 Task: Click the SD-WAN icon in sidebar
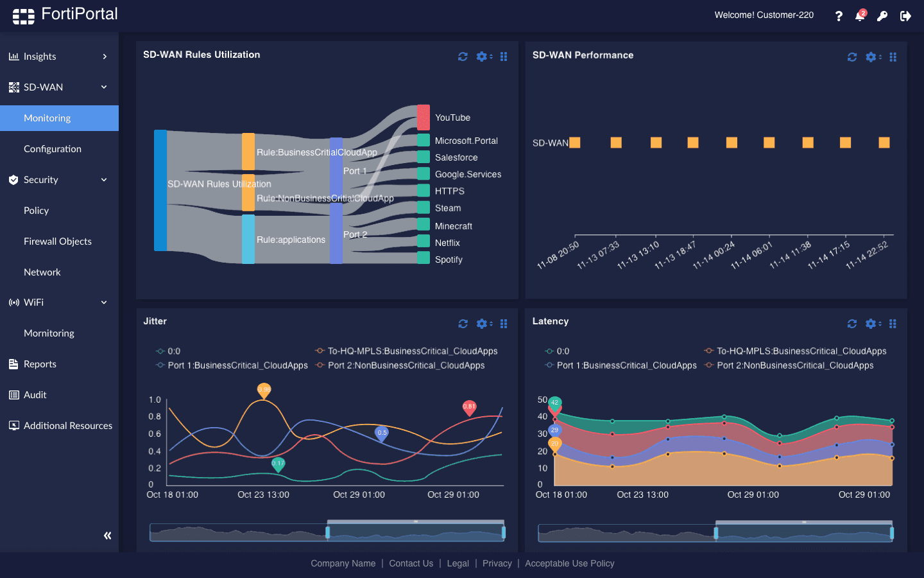click(13, 87)
